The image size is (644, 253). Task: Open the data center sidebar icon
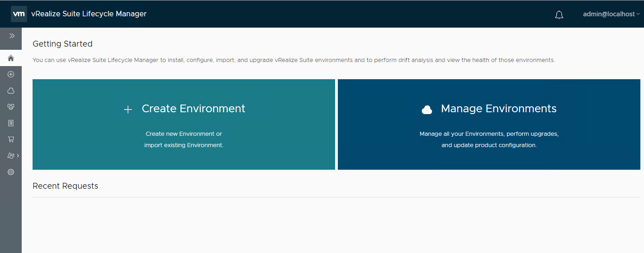coord(11,107)
